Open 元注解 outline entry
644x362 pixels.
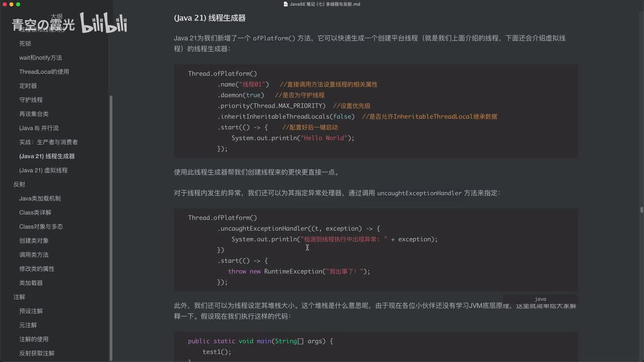[28, 325]
